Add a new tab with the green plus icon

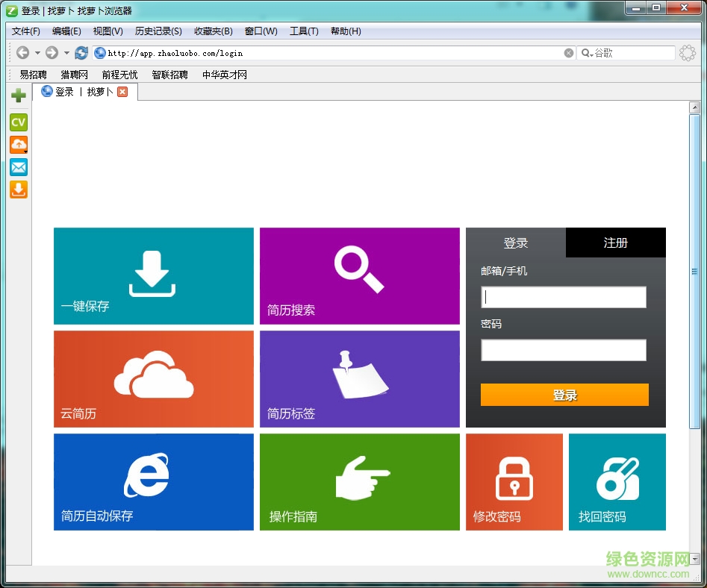[18, 95]
